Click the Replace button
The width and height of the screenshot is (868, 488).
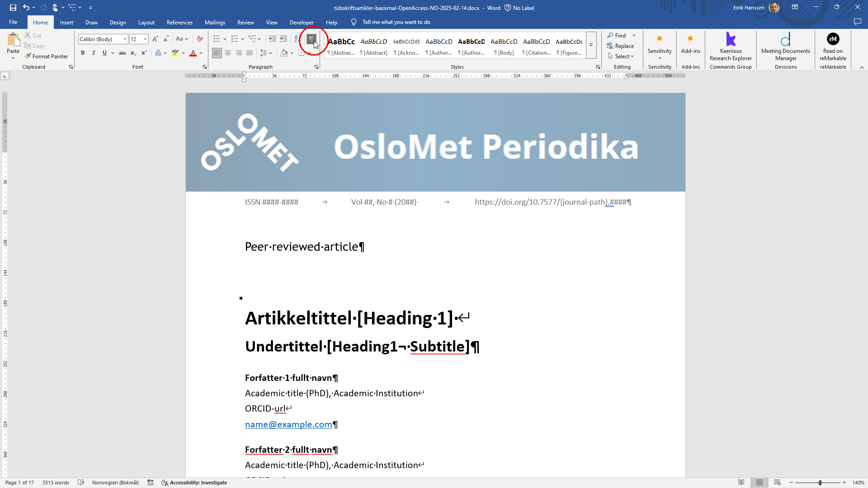click(x=621, y=46)
